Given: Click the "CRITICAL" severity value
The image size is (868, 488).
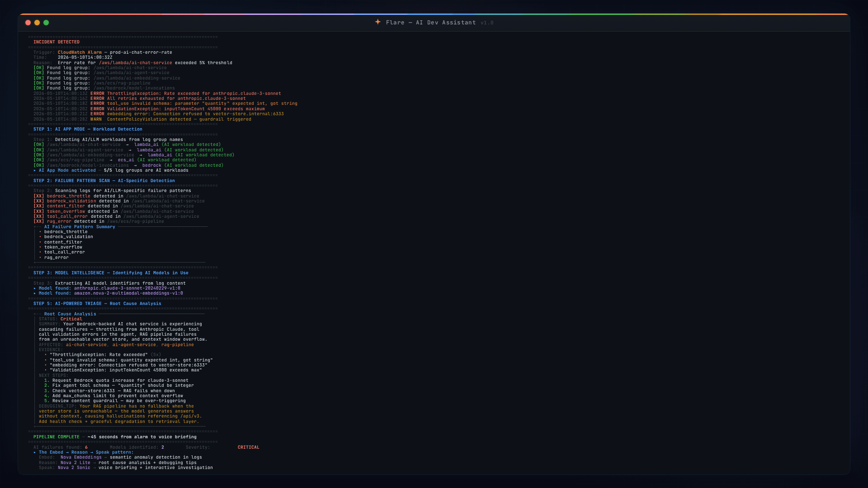Looking at the screenshot, I should tap(249, 447).
